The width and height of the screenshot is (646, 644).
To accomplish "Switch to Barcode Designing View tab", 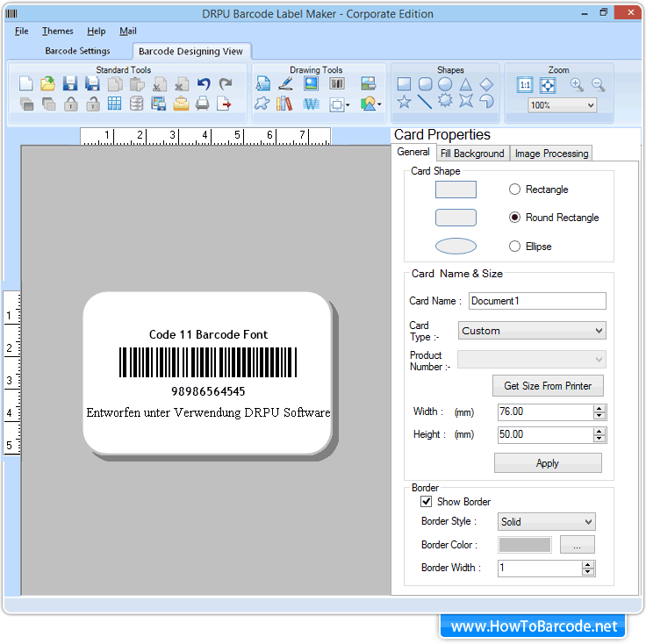I will click(190, 51).
